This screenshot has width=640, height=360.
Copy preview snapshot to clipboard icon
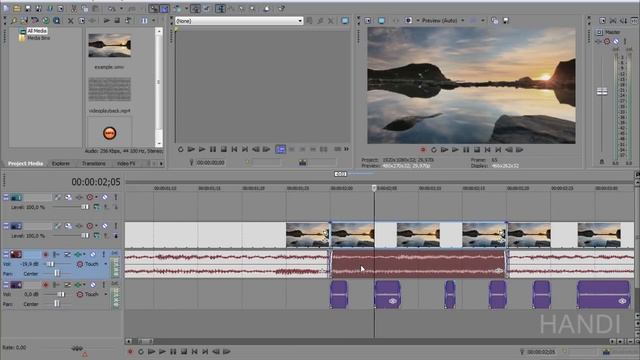(494, 20)
